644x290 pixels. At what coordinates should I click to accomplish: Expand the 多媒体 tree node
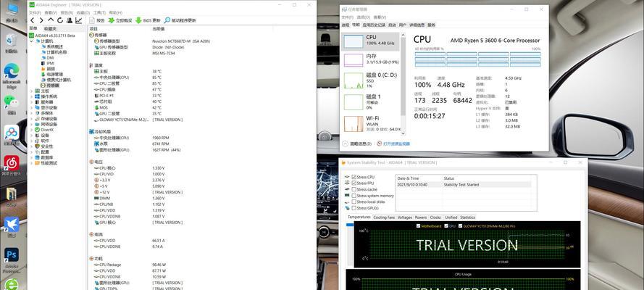(32, 113)
